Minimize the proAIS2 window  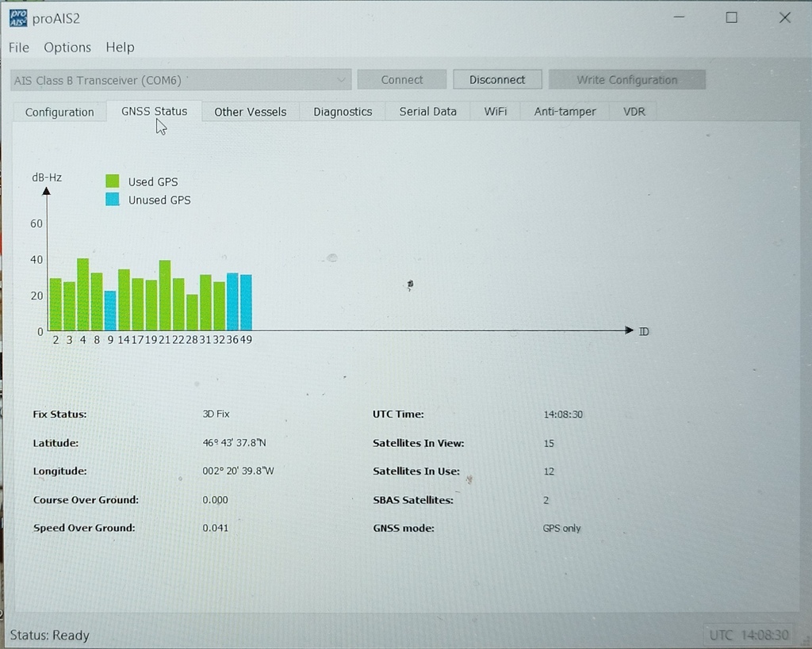click(x=679, y=17)
